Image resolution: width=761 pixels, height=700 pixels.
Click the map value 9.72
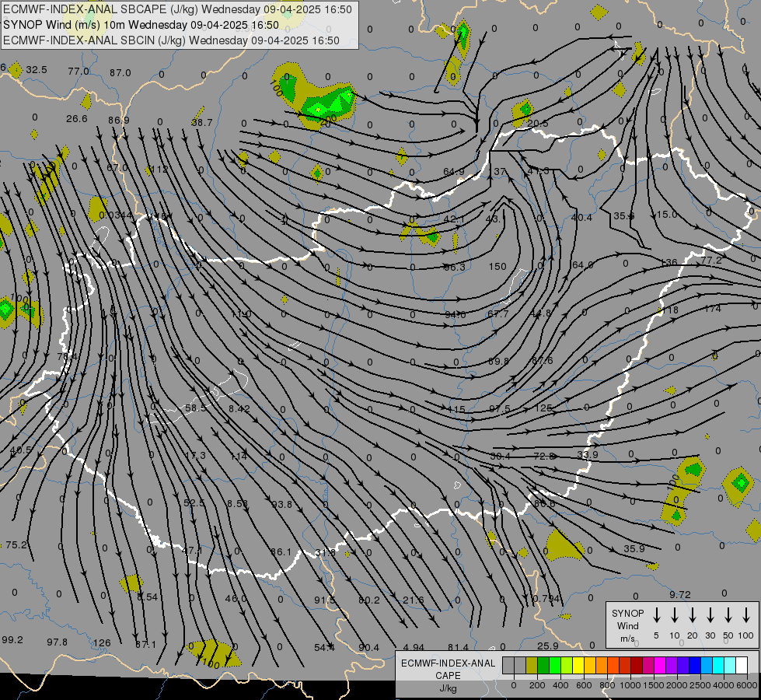(679, 594)
